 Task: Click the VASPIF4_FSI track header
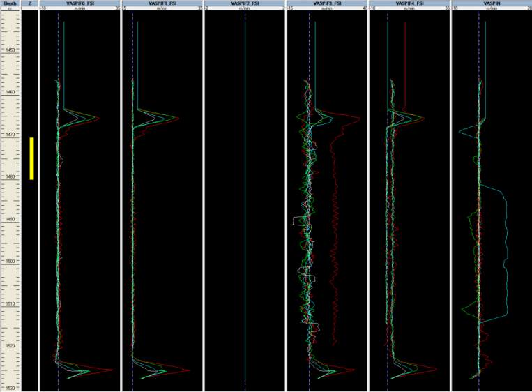[409, 3]
